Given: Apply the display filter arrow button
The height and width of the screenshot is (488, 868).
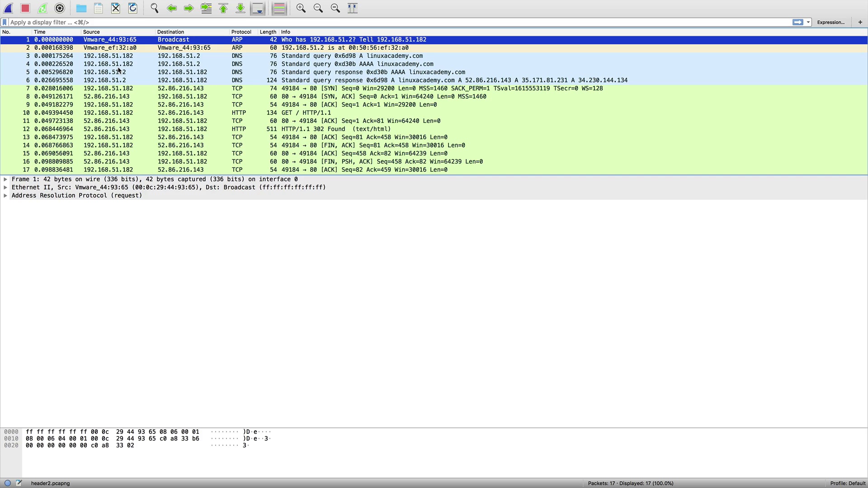Looking at the screenshot, I should (x=798, y=22).
